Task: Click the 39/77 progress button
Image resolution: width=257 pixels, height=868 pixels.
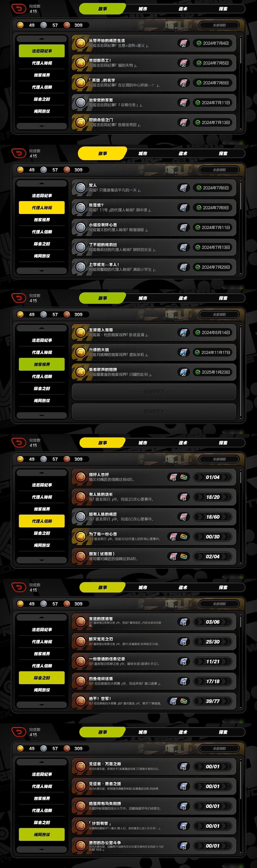Action: coord(213,701)
